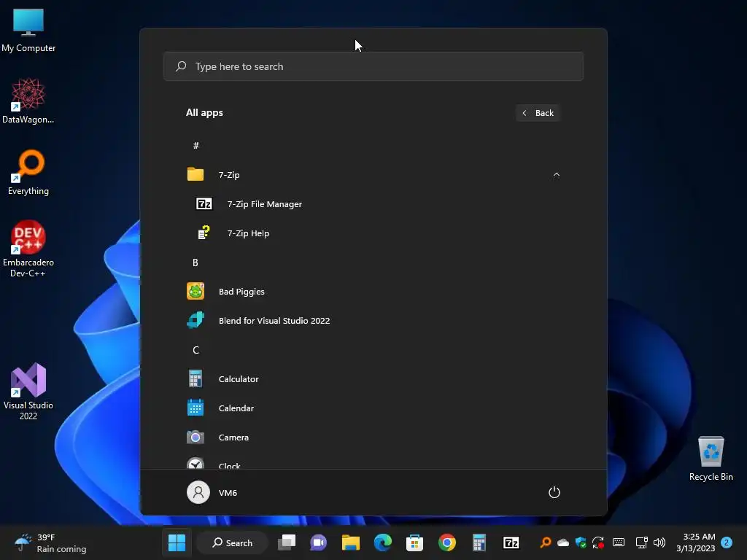Select the B letter group header

click(196, 262)
